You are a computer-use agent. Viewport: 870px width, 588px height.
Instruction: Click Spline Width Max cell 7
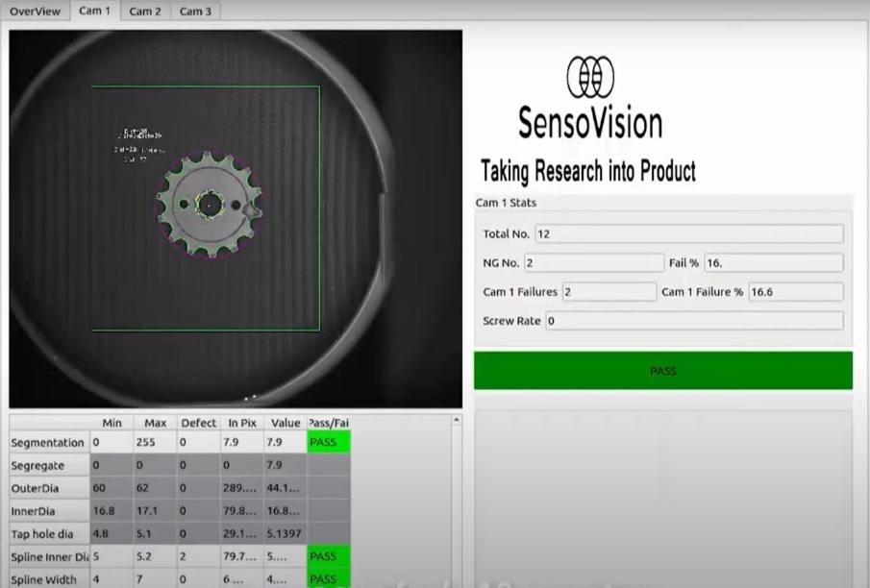[x=156, y=578]
